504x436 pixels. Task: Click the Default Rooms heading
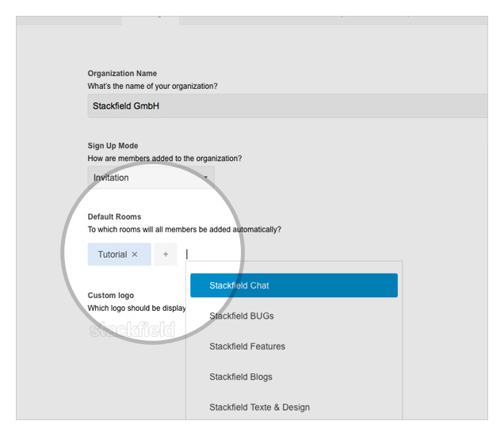114,216
